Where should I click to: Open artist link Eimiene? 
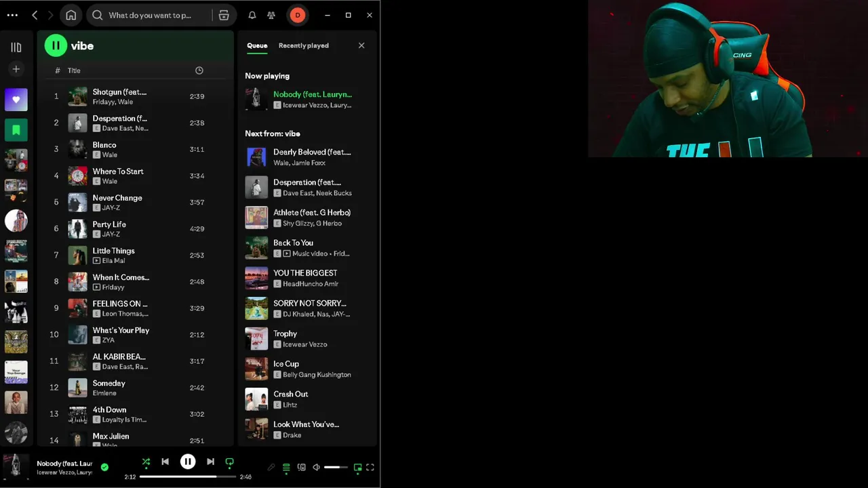click(x=104, y=393)
